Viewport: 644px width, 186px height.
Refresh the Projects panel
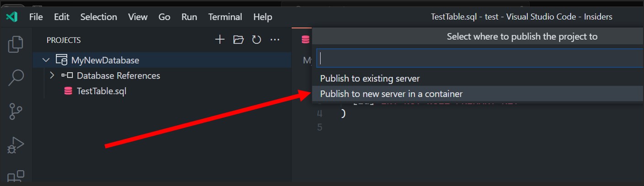pos(257,40)
